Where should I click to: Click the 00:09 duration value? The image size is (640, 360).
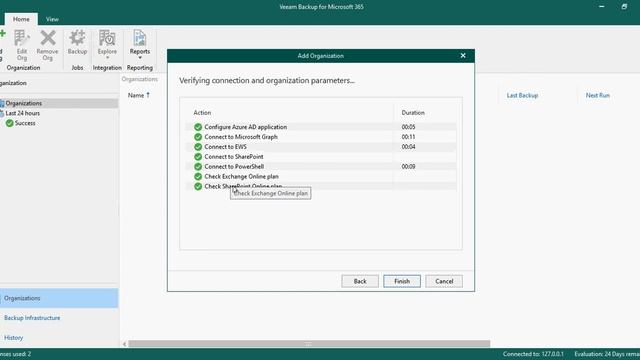408,167
